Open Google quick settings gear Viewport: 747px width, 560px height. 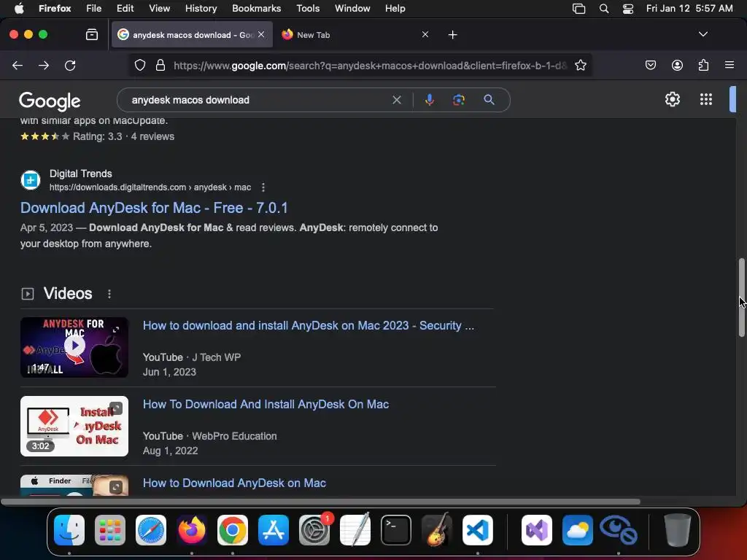pos(672,99)
